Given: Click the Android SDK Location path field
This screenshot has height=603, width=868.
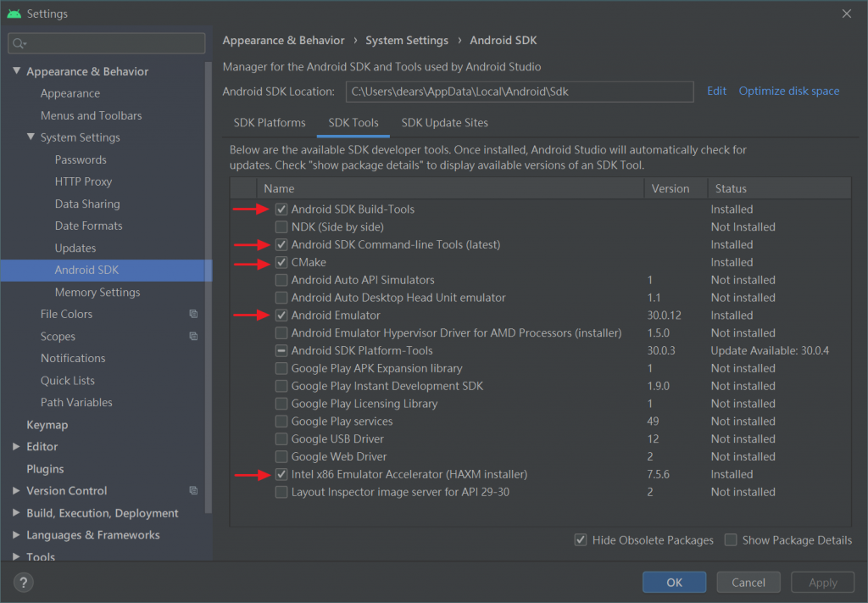Looking at the screenshot, I should pyautogui.click(x=520, y=92).
